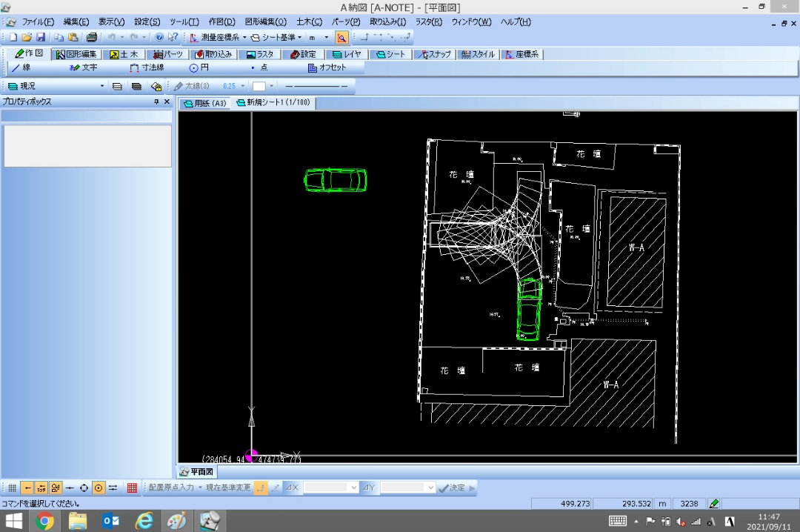Select the 用紙 (A3) sheet tab
This screenshot has height=532, width=800.
tap(205, 103)
